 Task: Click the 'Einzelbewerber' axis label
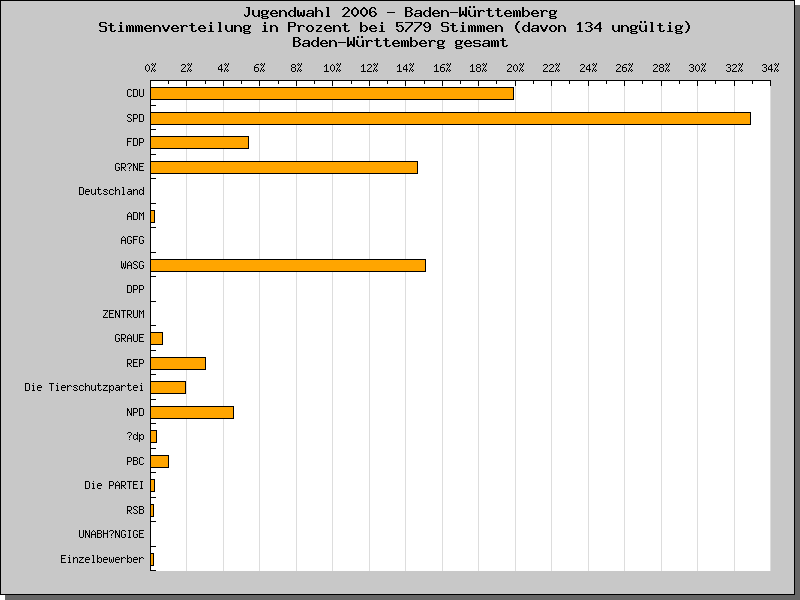[102, 559]
